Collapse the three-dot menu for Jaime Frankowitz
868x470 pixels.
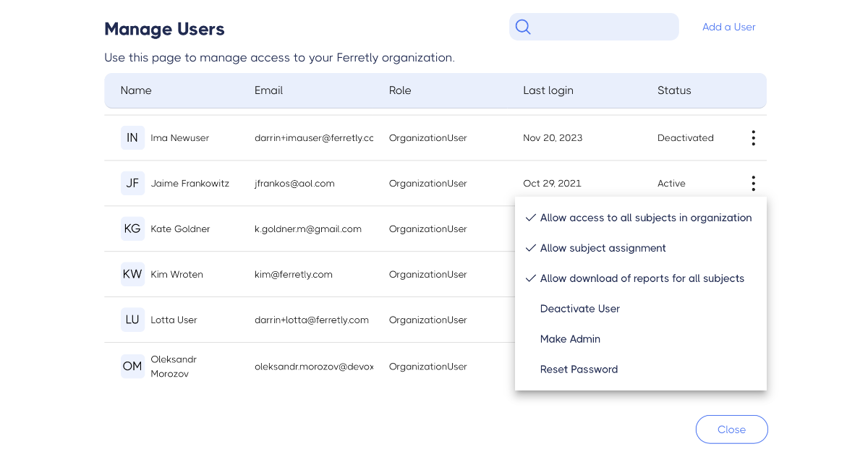click(x=754, y=183)
